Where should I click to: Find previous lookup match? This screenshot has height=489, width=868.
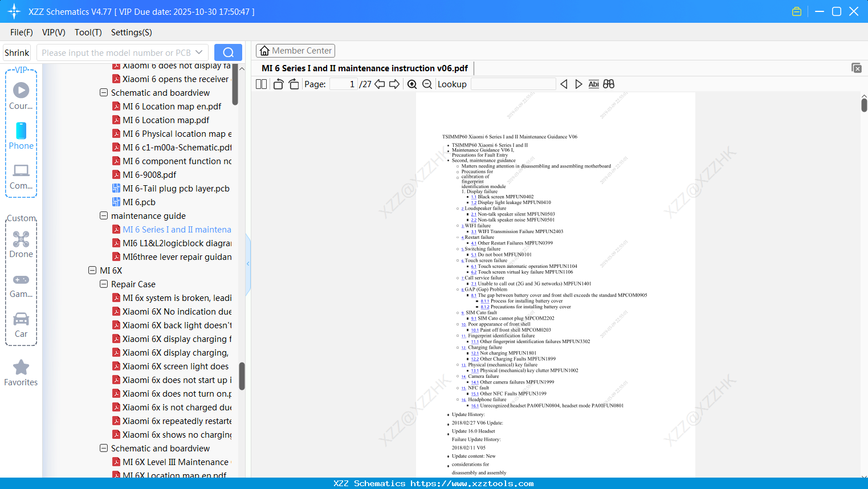(564, 84)
